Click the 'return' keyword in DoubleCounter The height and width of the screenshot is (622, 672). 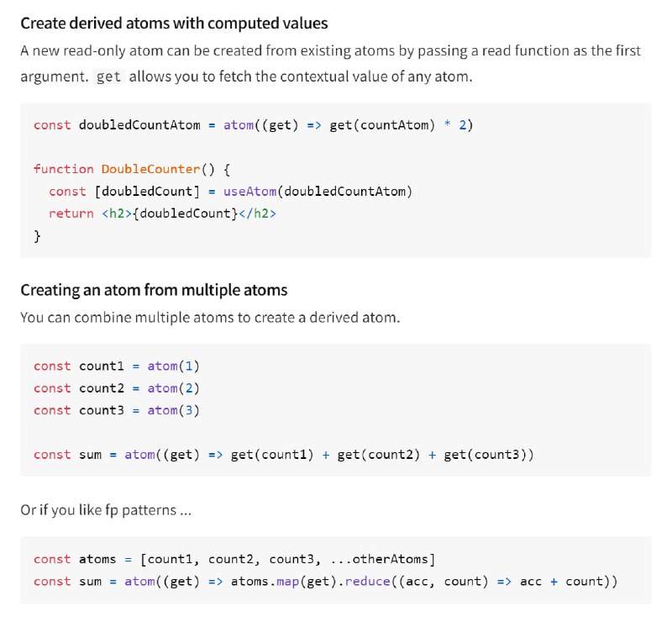(71, 213)
